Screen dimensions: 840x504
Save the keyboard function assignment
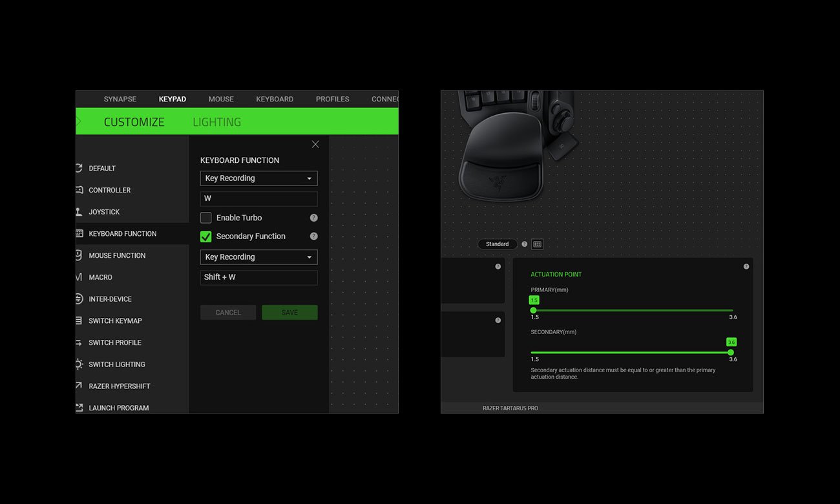tap(289, 313)
